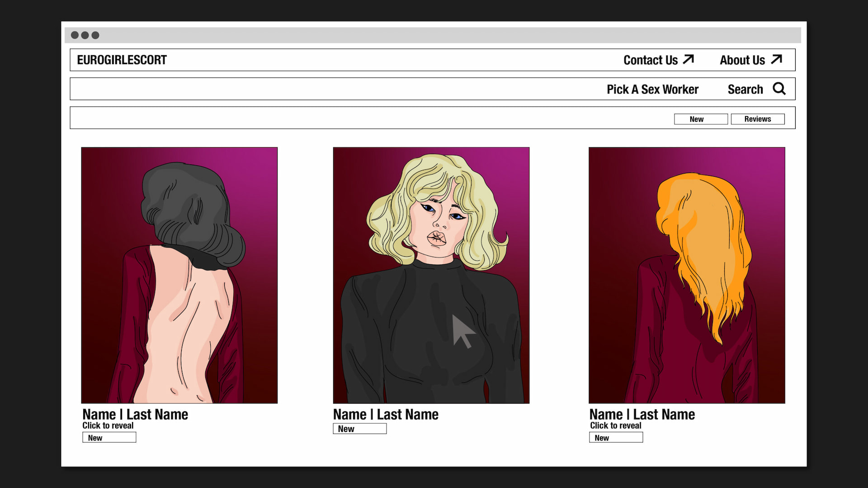Click 'Click to reveal' under the first profile

pos(108,426)
